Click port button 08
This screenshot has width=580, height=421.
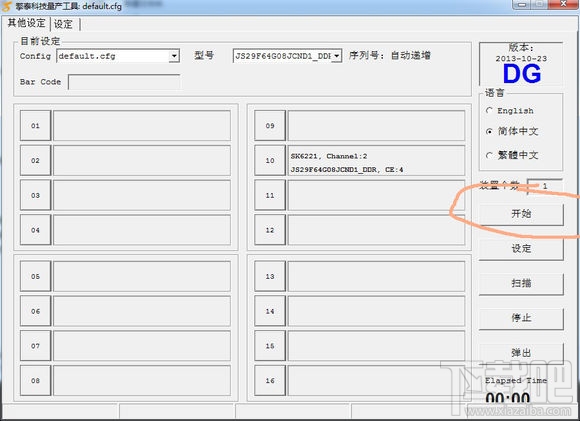point(35,381)
